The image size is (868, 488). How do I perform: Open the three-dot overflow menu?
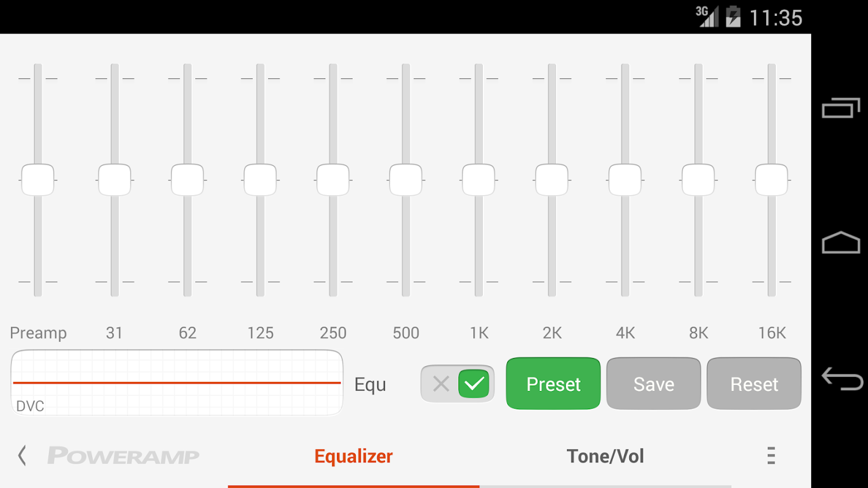coord(771,456)
